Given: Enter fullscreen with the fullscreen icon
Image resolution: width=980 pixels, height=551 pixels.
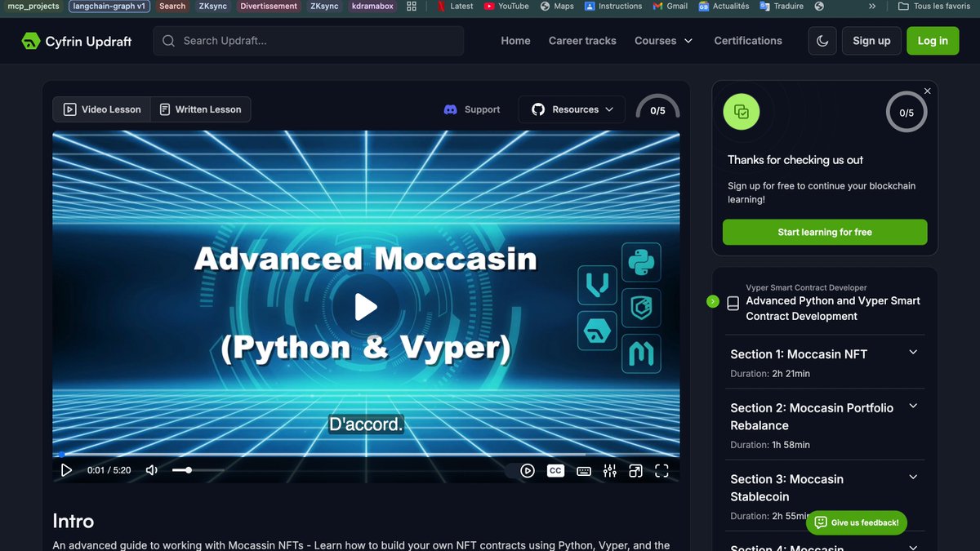Looking at the screenshot, I should (x=661, y=470).
